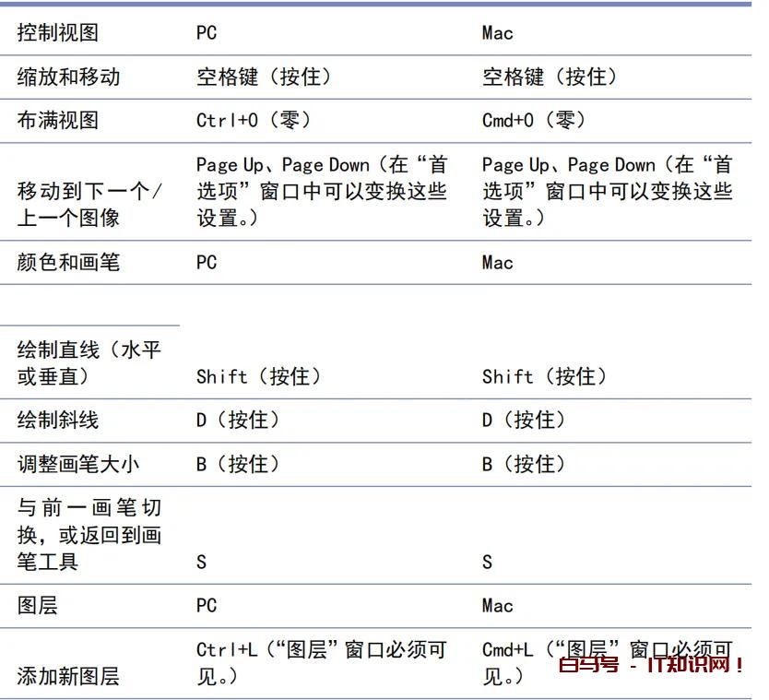Click the "Ctrl+0（零）" shortcut text
The image size is (769, 700).
click(x=254, y=120)
